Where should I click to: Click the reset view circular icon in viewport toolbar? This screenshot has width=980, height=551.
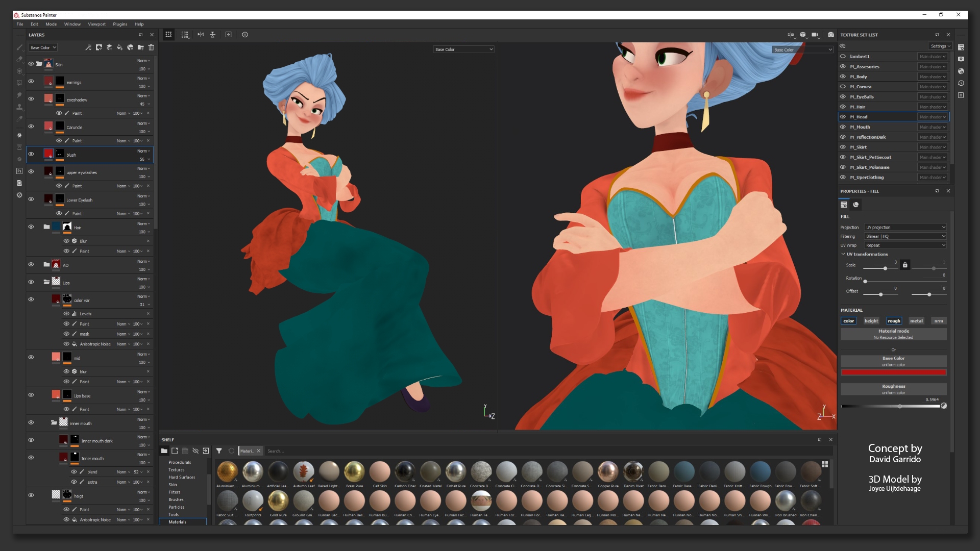coord(245,35)
